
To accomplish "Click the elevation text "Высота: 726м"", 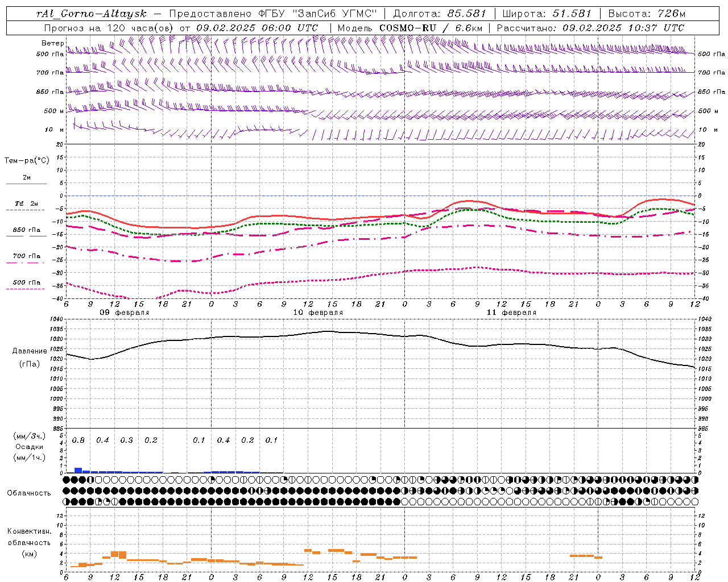I will tap(647, 14).
